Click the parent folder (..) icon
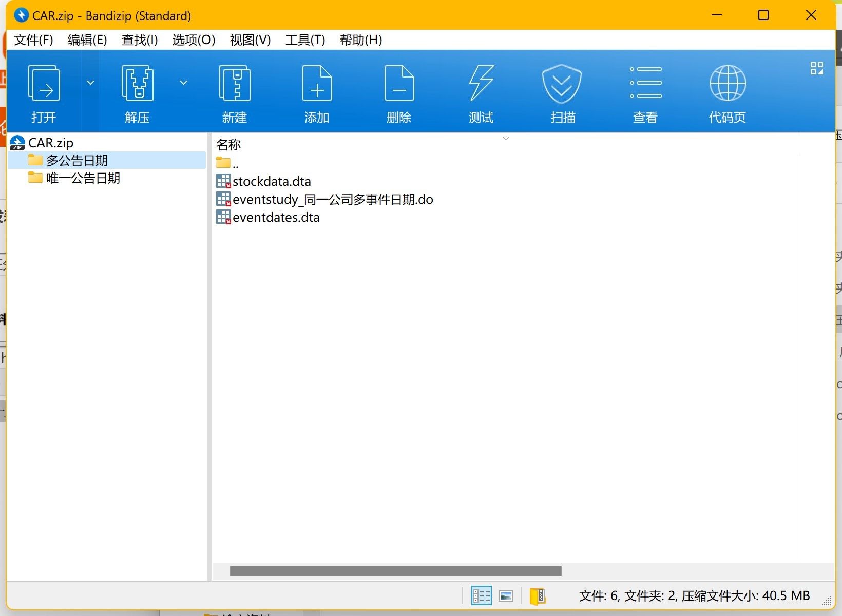 click(223, 163)
